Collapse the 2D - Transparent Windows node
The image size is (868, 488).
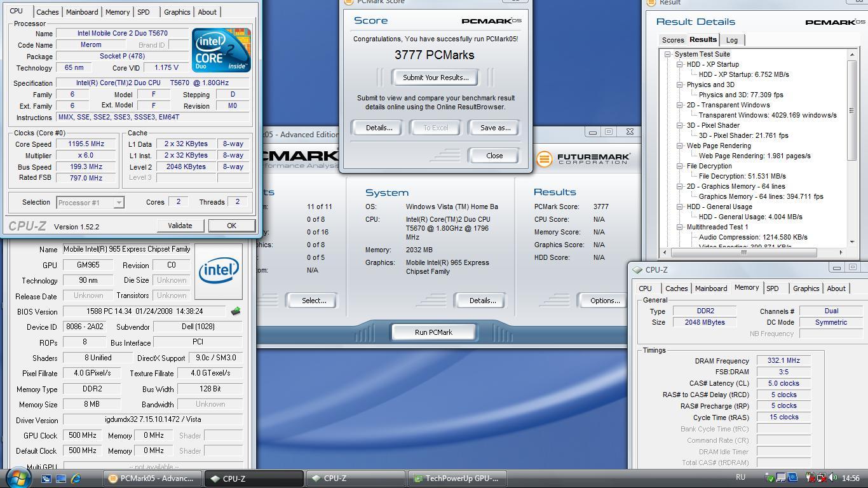[x=680, y=105]
